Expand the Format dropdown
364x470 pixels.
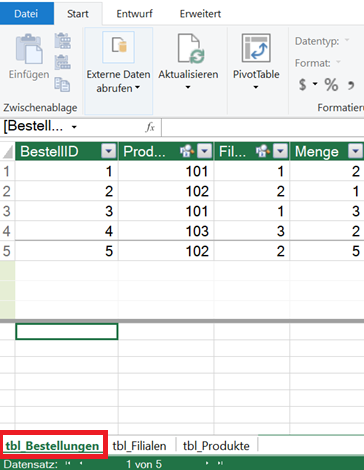pos(338,62)
